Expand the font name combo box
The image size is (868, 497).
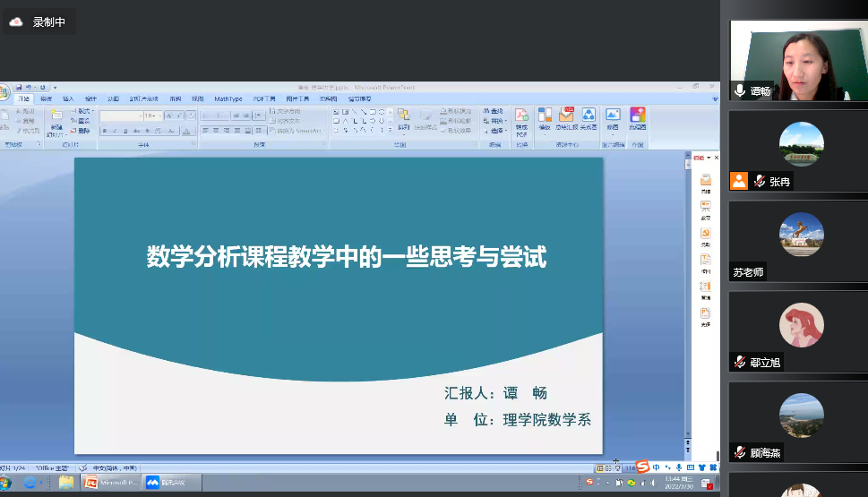point(139,116)
